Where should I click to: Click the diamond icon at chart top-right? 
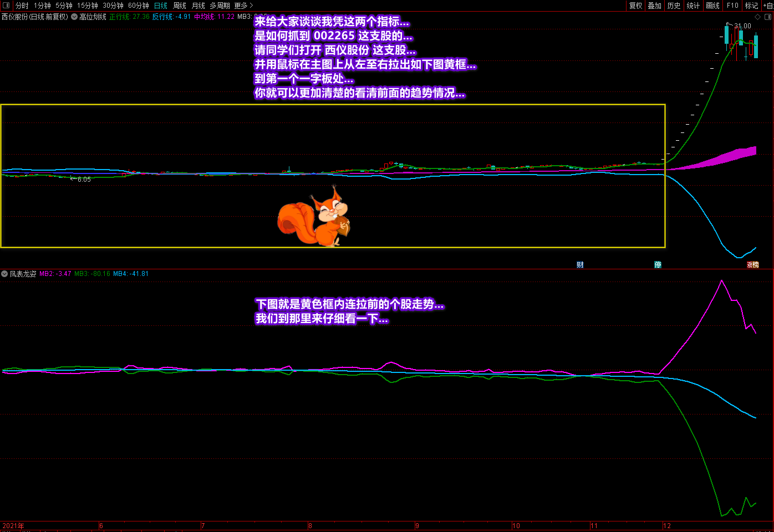click(758, 17)
